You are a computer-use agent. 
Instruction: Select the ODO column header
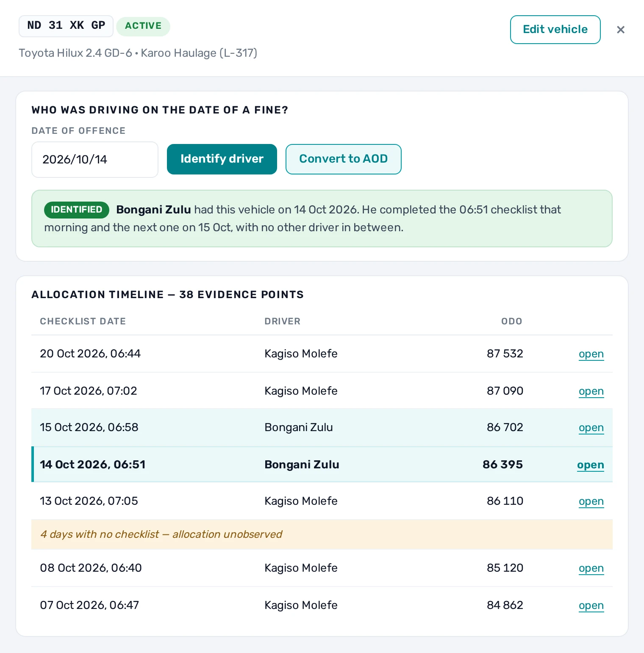[512, 321]
